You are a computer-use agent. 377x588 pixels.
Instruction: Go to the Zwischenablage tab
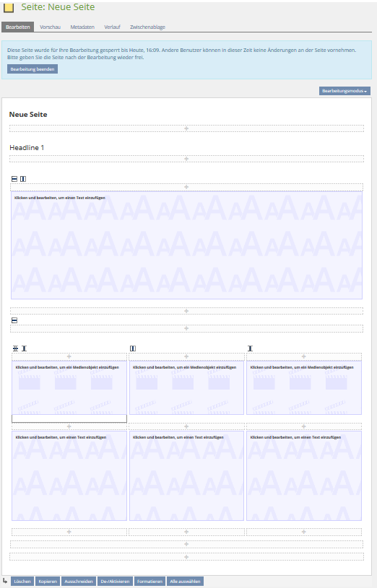pos(147,27)
